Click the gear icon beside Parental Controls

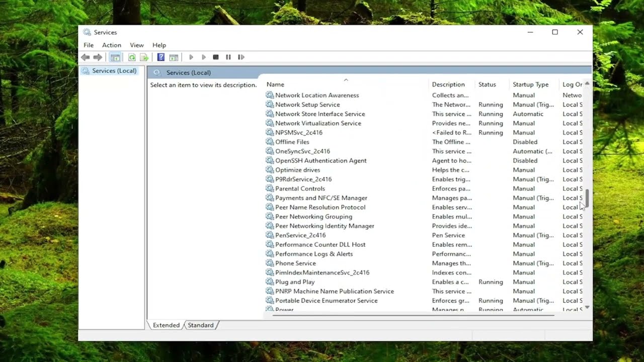[270, 189]
